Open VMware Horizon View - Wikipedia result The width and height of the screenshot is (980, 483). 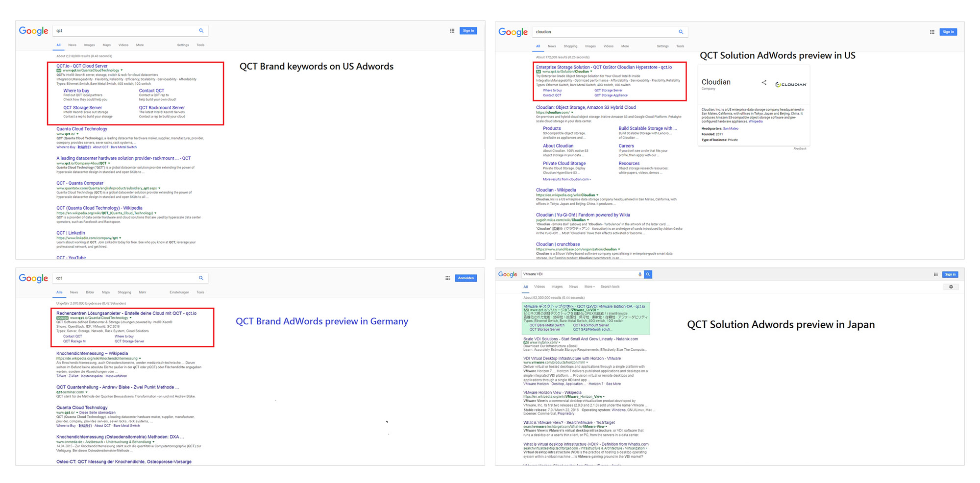552,392
